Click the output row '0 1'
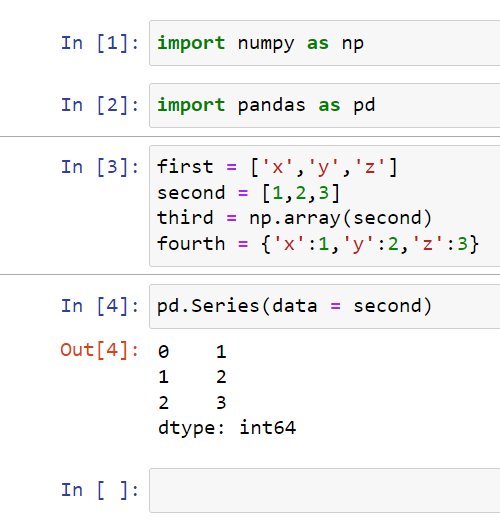Screen dimensions: 500x520 (192, 352)
